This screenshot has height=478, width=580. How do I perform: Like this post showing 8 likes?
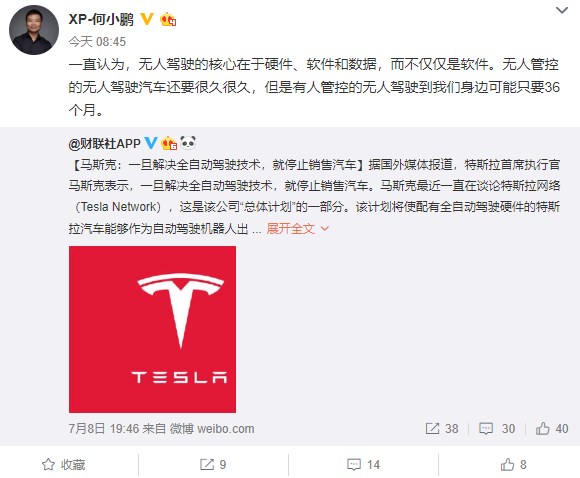[513, 464]
